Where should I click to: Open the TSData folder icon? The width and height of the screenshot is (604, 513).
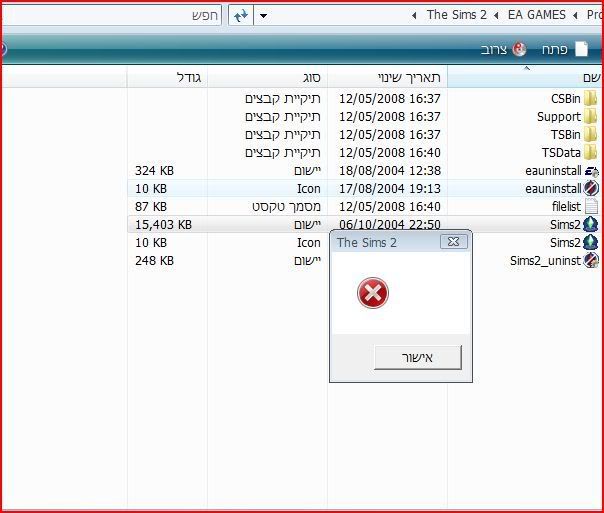point(591,153)
